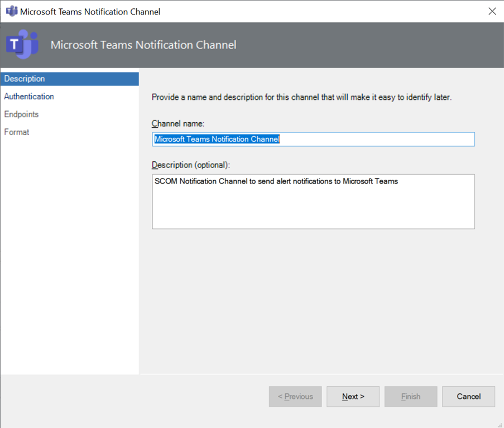The height and width of the screenshot is (428, 504).
Task: Select the Description step in the sidebar
Action: 70,79
